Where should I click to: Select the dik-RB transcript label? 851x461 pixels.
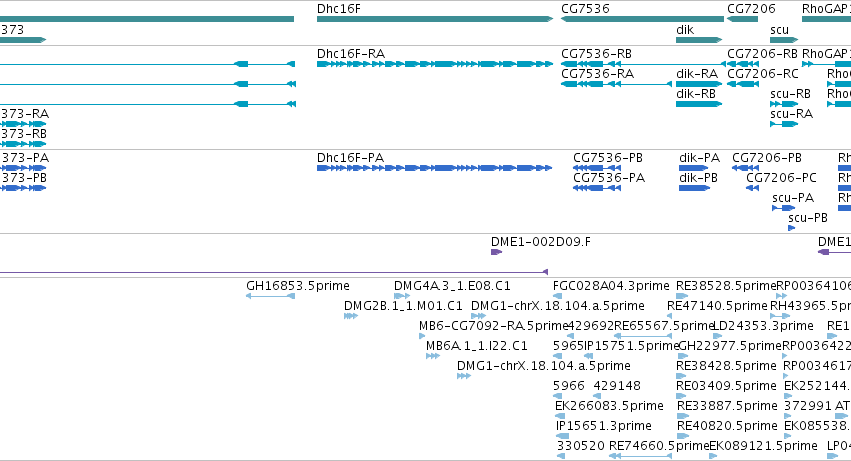click(x=696, y=94)
